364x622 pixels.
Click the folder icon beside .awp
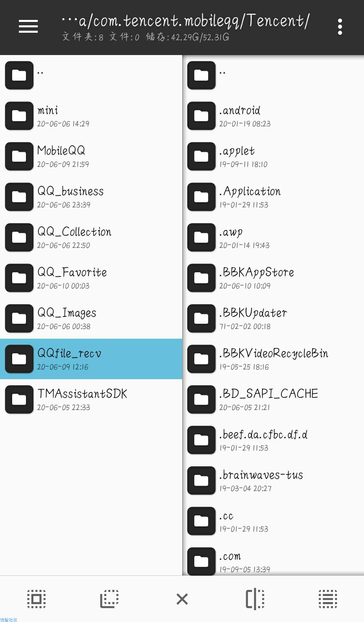tap(201, 237)
